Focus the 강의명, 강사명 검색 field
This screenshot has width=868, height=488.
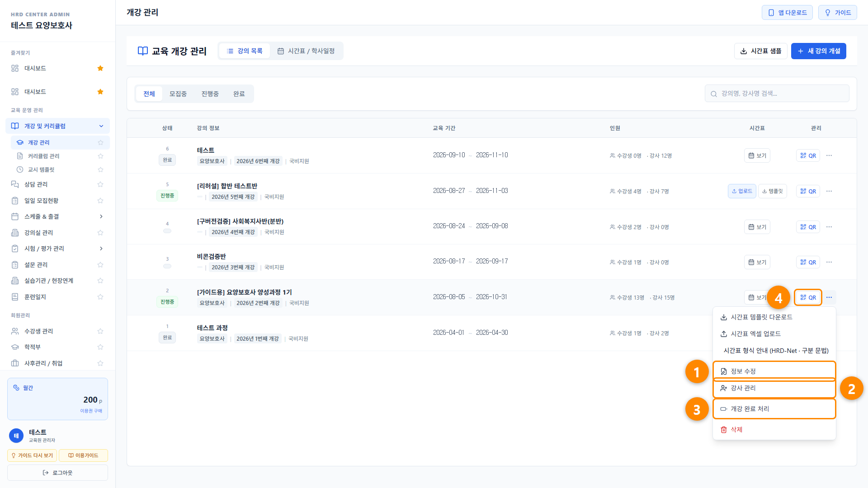[x=777, y=94]
